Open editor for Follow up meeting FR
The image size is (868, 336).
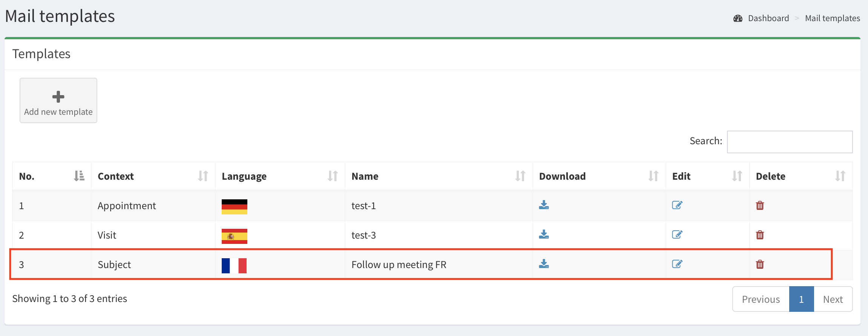(x=677, y=264)
